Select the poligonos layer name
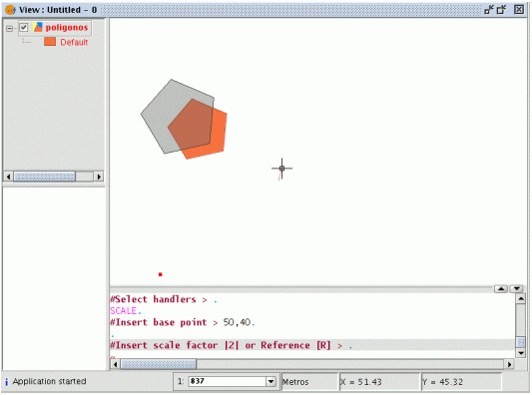The width and height of the screenshot is (532, 395). (x=67, y=28)
